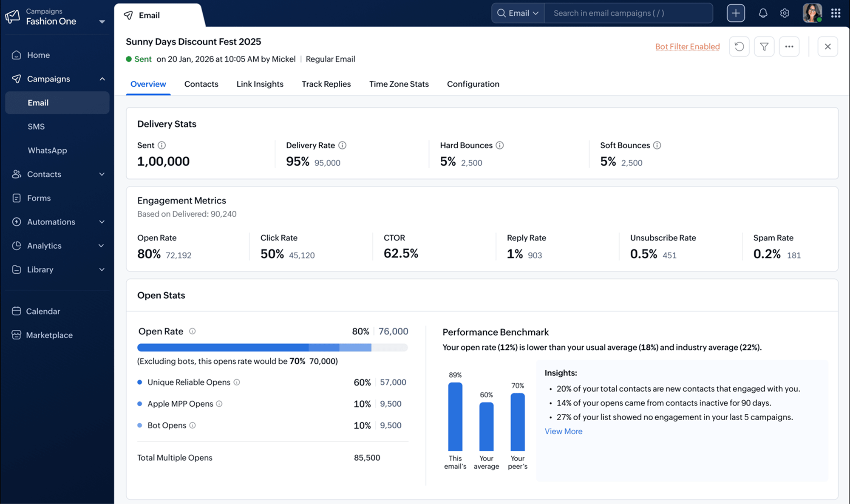
Task: Expand the Analytics sidebar chevron
Action: (x=102, y=246)
